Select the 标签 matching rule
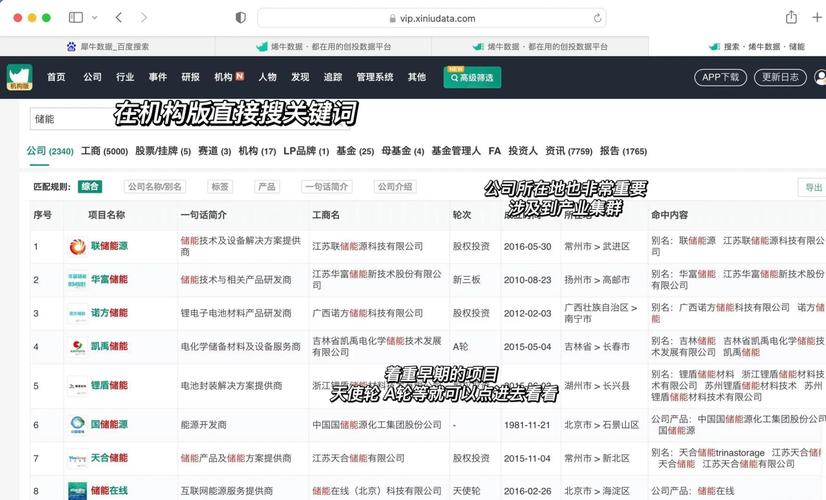This screenshot has width=826, height=500. pyautogui.click(x=220, y=187)
